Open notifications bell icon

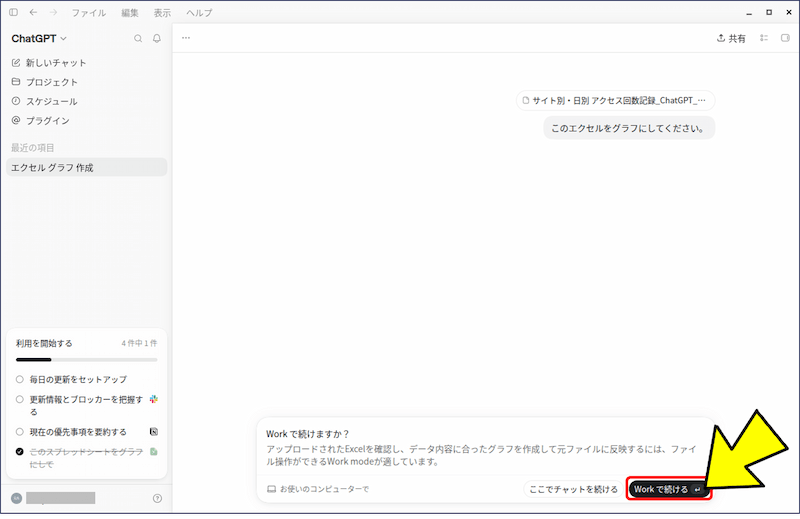click(157, 38)
